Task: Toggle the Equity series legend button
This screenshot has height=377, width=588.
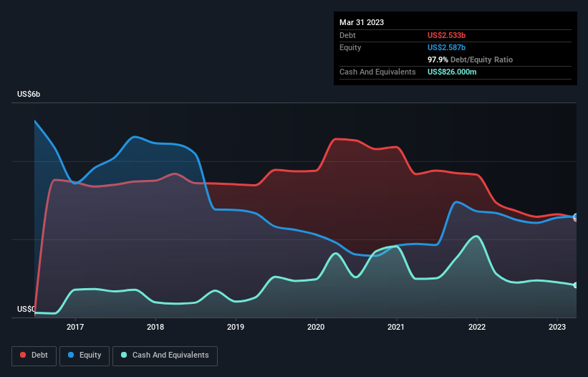Action: point(85,355)
